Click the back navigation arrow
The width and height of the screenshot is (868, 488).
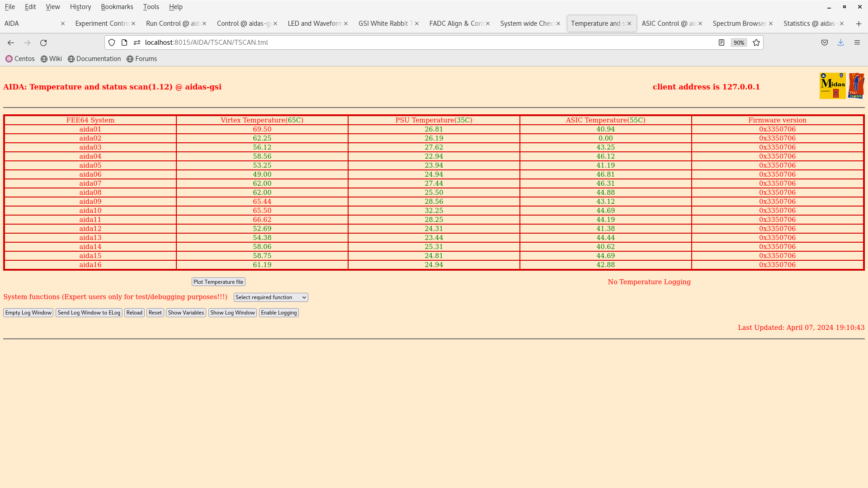11,42
